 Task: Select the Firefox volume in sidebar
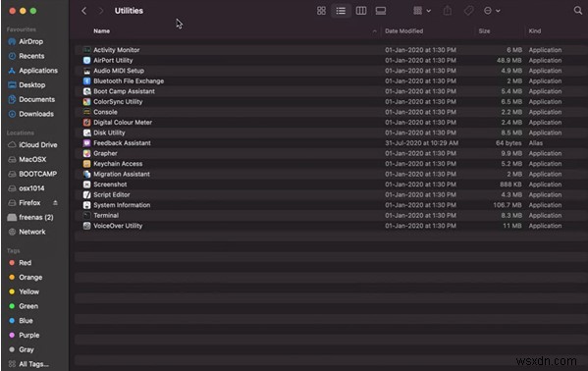29,203
